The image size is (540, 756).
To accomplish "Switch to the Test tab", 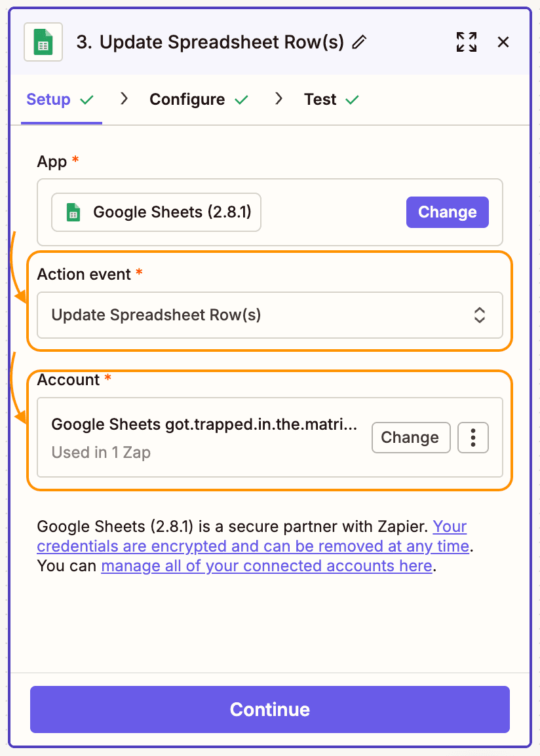I will tap(321, 99).
